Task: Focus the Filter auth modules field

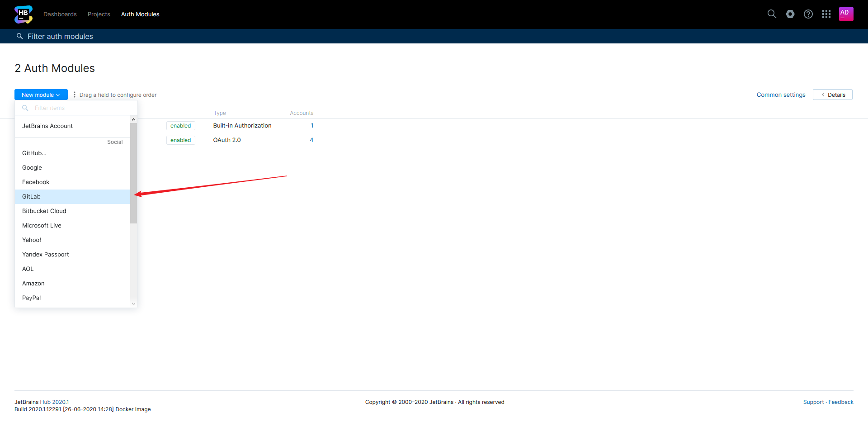Action: click(x=434, y=36)
